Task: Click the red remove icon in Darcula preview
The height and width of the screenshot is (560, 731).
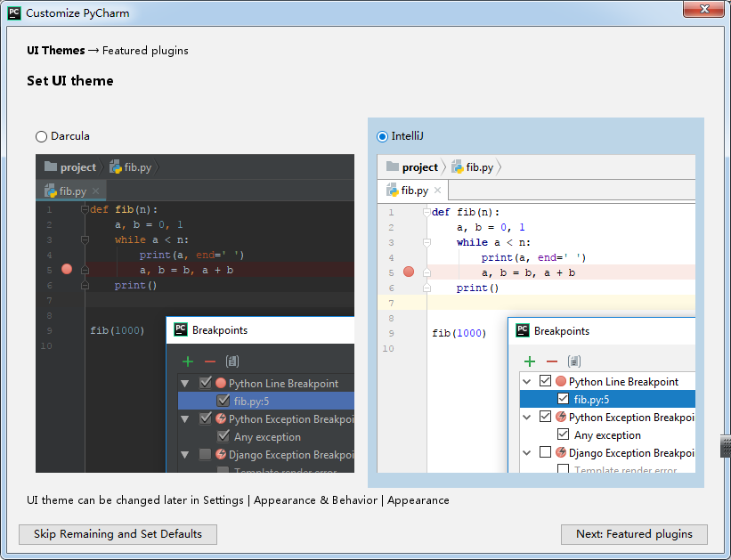Action: click(x=210, y=361)
